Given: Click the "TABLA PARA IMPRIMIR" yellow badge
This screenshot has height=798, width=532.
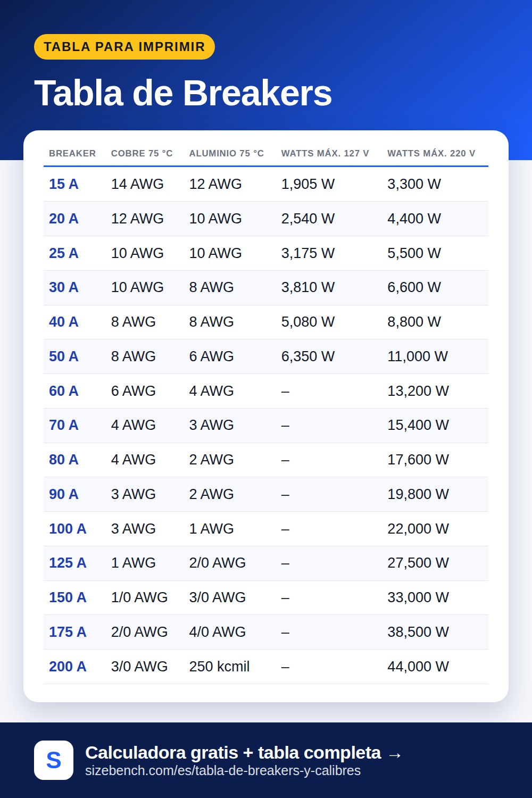Looking at the screenshot, I should coord(124,47).
